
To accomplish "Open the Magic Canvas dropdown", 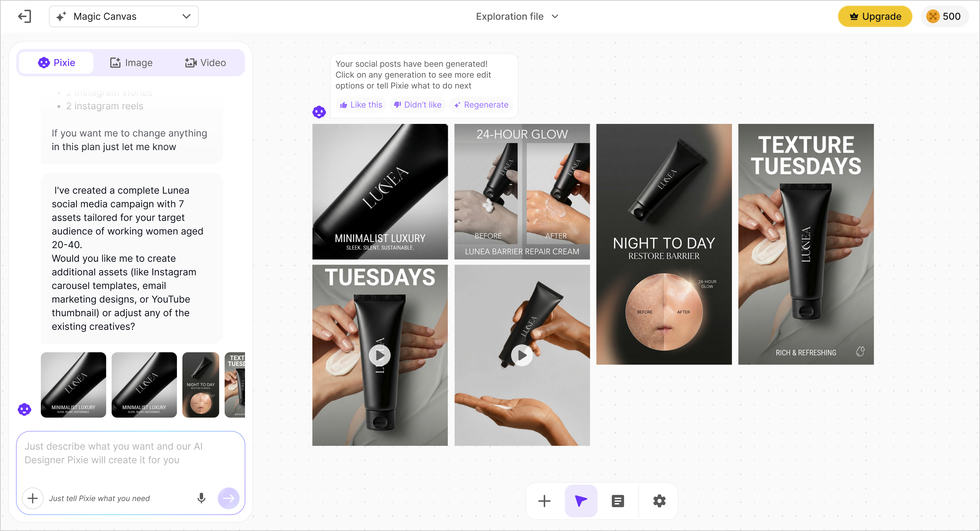I will coord(124,16).
